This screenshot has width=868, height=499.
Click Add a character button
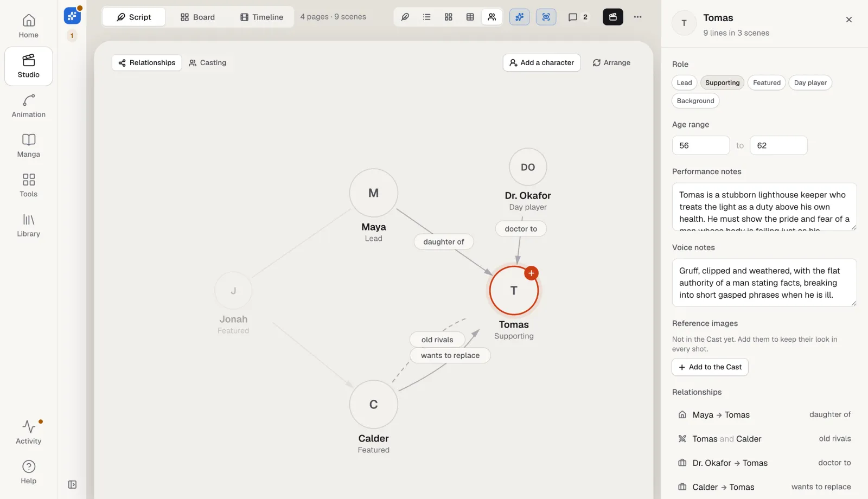click(x=542, y=62)
